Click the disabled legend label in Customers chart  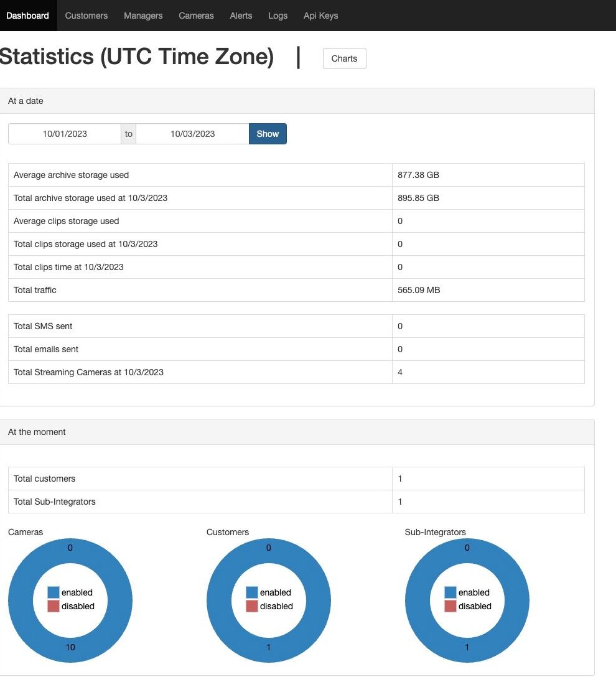(x=276, y=606)
